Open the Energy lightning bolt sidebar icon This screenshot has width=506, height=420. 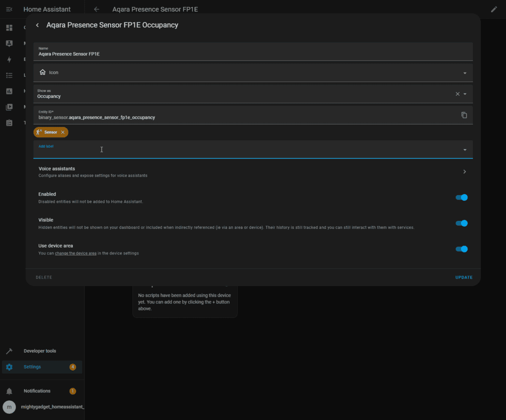click(9, 59)
